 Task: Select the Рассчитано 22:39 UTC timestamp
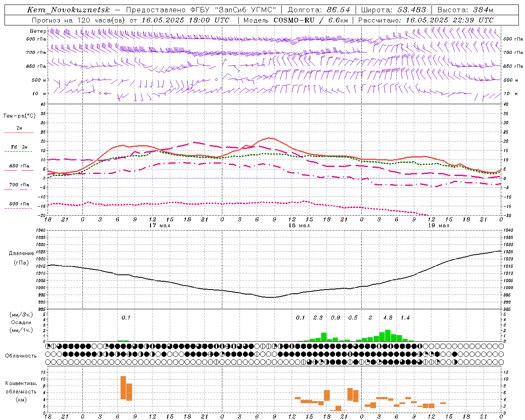tap(426, 20)
